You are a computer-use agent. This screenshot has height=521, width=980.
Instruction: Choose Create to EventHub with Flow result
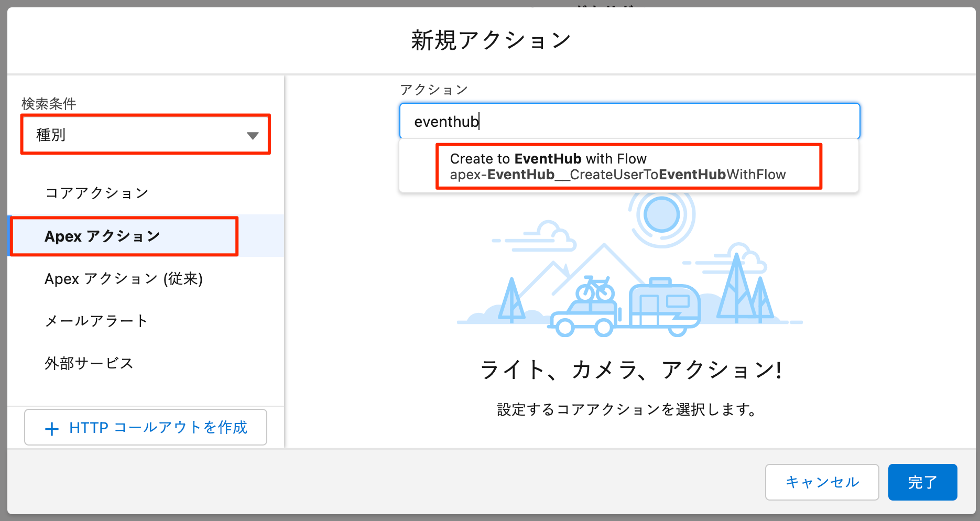[629, 166]
